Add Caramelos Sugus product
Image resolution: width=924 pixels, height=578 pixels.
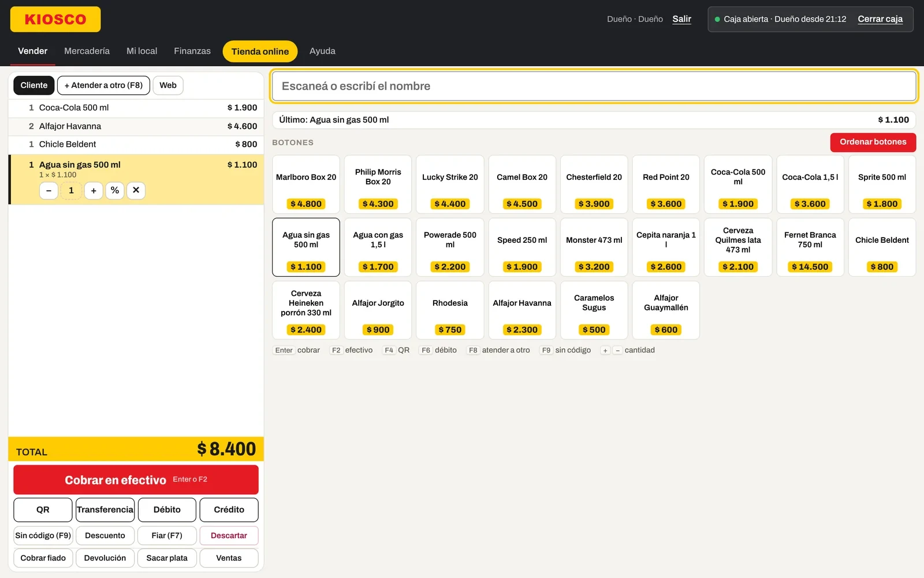[594, 310]
